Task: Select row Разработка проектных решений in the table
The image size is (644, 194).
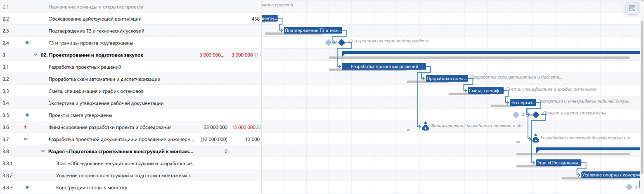Action: (x=130, y=67)
